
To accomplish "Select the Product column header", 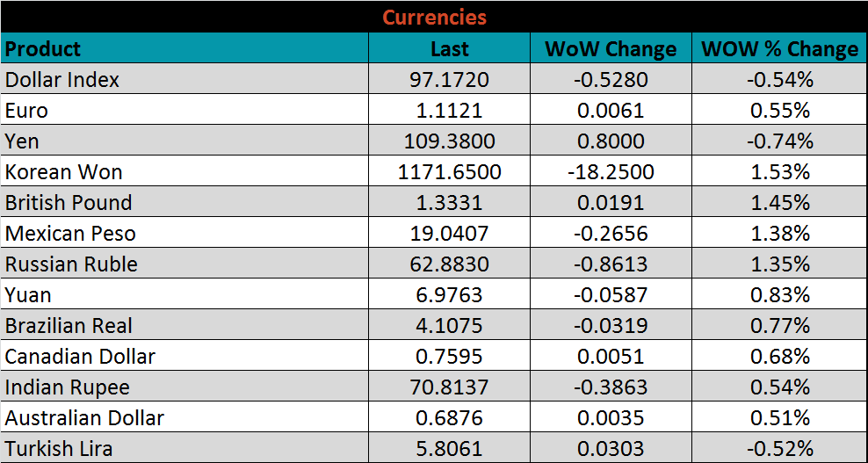I will [x=43, y=48].
